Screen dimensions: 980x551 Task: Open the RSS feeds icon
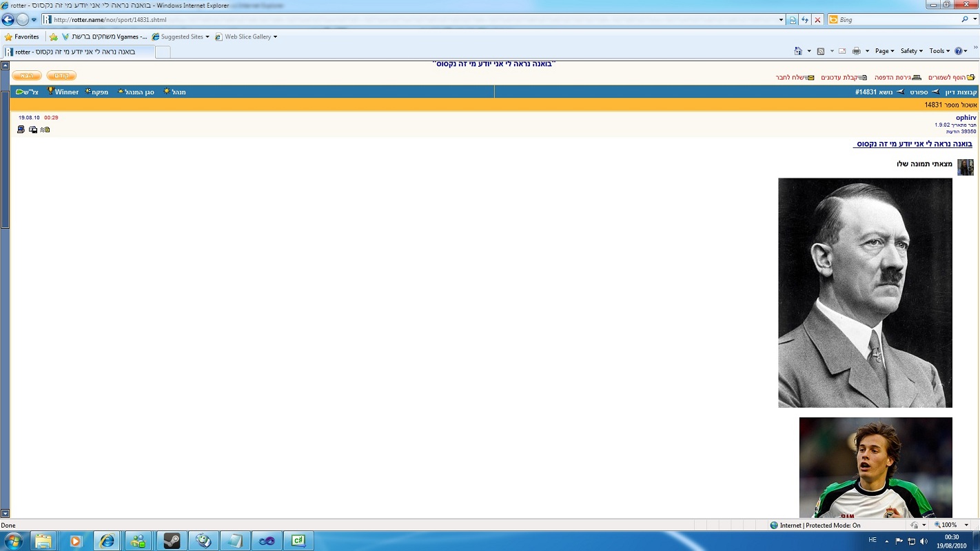point(820,51)
